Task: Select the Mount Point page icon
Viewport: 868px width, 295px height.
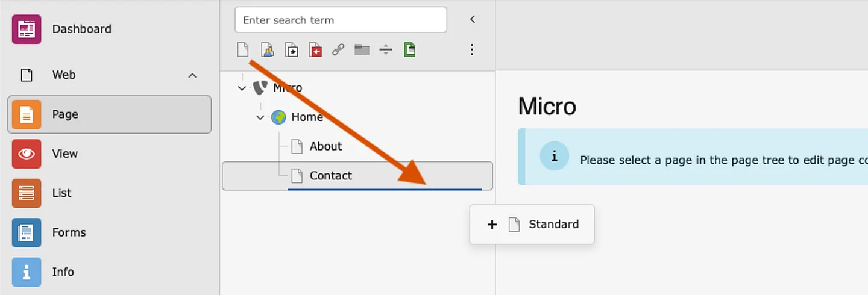Action: pyautogui.click(x=315, y=49)
